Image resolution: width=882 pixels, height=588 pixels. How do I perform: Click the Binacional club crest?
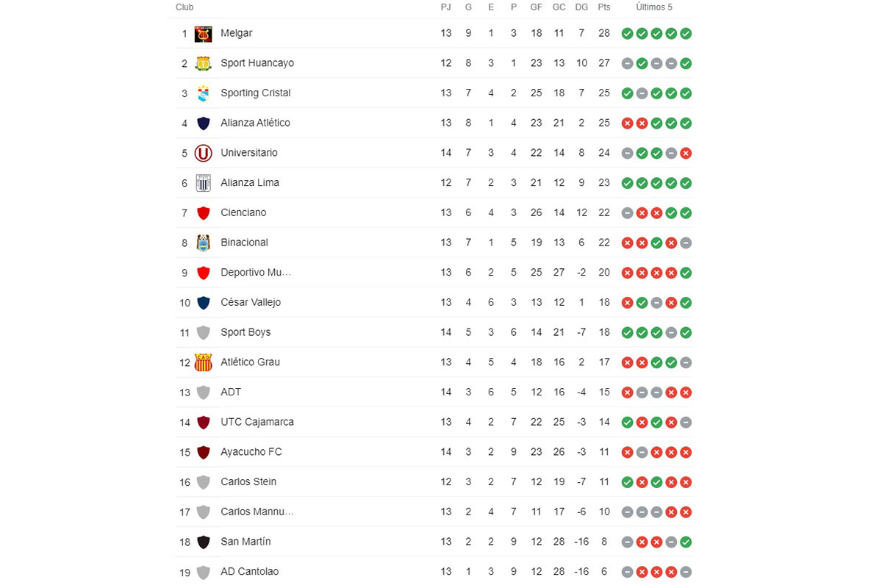203,243
